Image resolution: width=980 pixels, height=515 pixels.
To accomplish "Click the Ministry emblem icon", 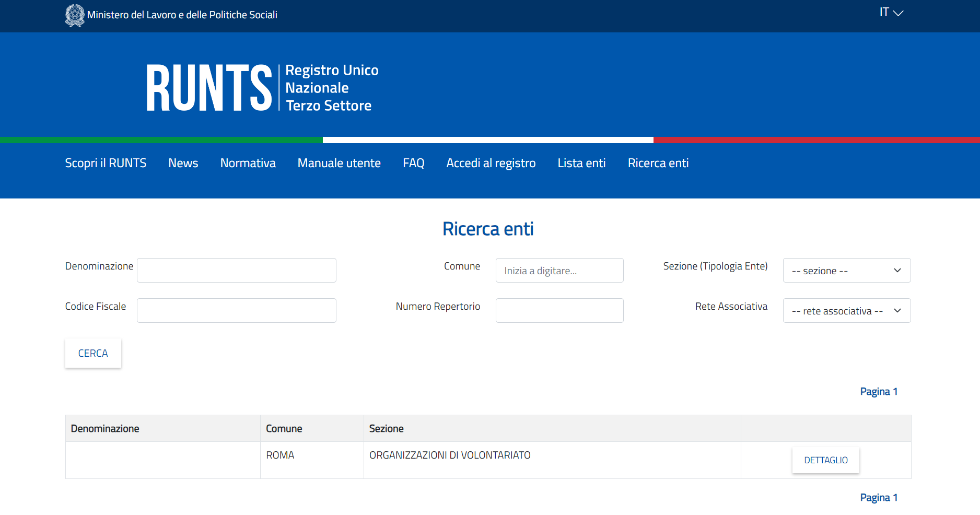I will click(x=75, y=15).
